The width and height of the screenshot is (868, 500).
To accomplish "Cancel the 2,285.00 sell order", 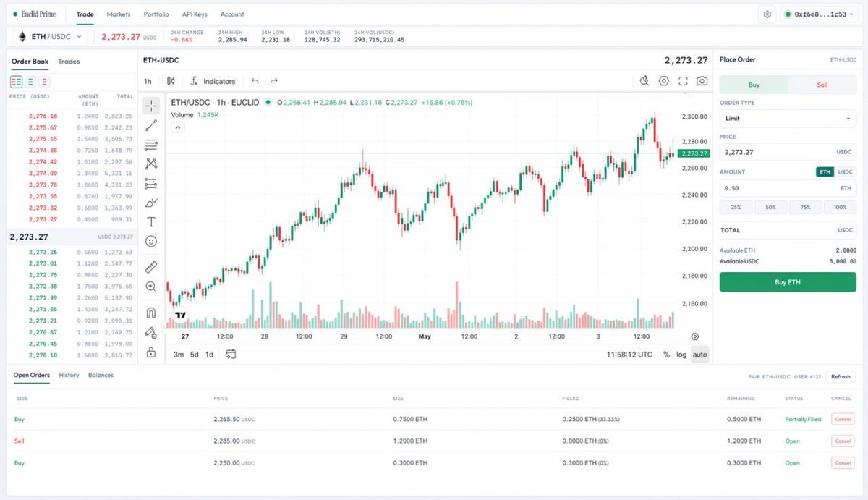I will click(x=843, y=441).
